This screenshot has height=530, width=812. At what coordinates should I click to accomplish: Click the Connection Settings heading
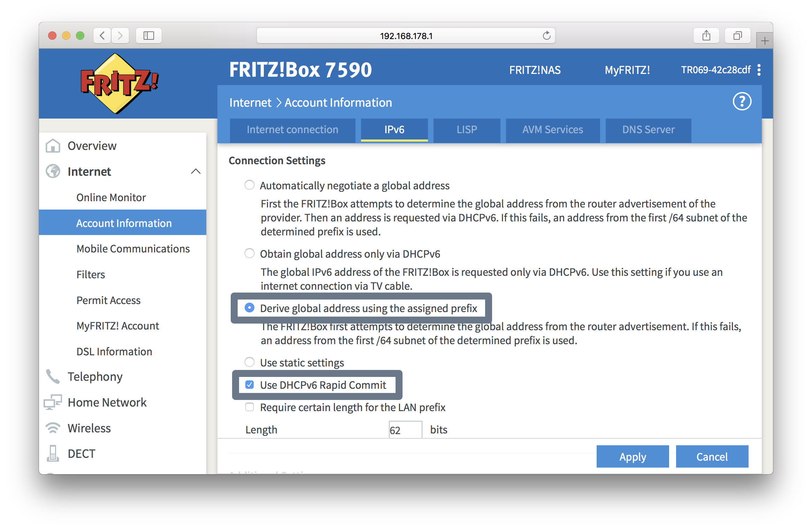tap(277, 160)
